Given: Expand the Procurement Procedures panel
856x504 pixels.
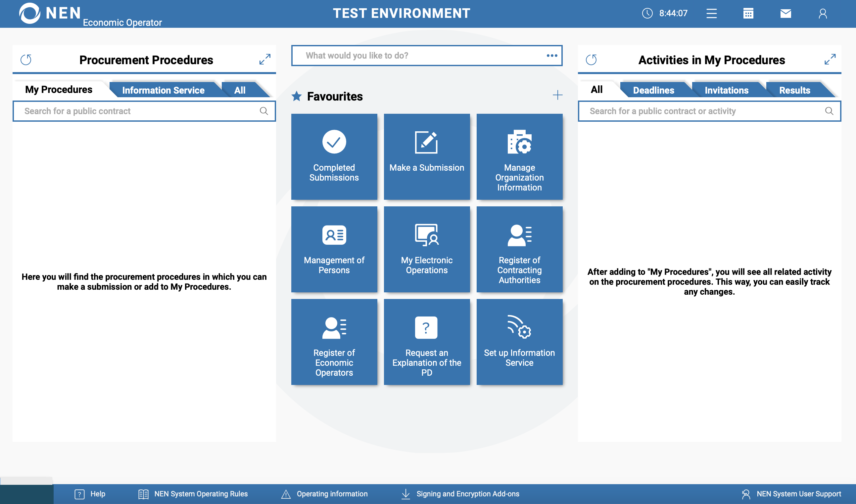Looking at the screenshot, I should 265,59.
